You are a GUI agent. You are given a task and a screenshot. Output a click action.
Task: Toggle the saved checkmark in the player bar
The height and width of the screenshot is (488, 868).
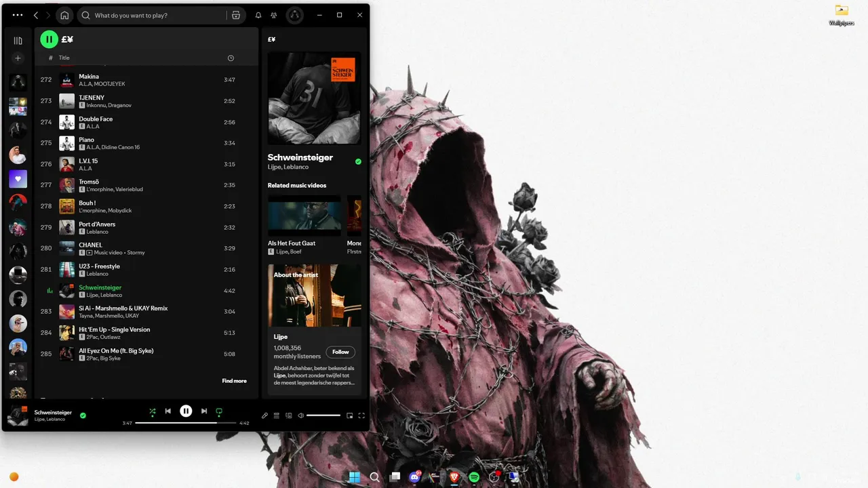click(x=83, y=415)
